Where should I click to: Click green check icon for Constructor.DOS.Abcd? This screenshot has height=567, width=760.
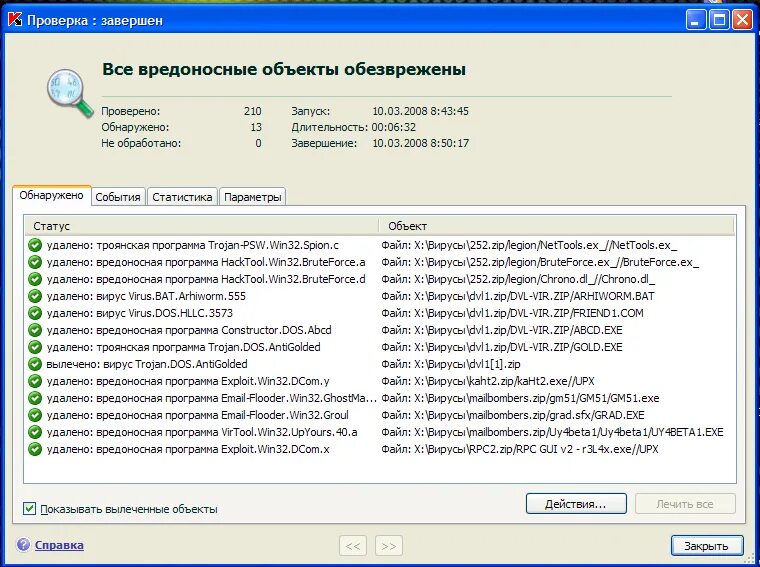[x=35, y=330]
